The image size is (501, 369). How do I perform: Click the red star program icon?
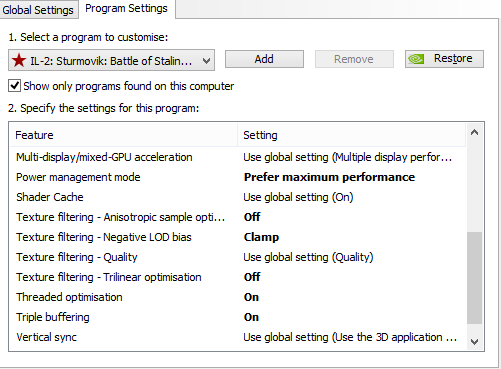19,60
